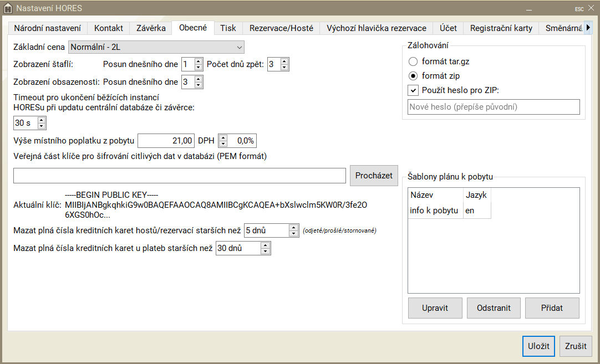Screen dimensions: 600x364
Task: Open the Základní cena dropdown
Action: [x=156, y=47]
